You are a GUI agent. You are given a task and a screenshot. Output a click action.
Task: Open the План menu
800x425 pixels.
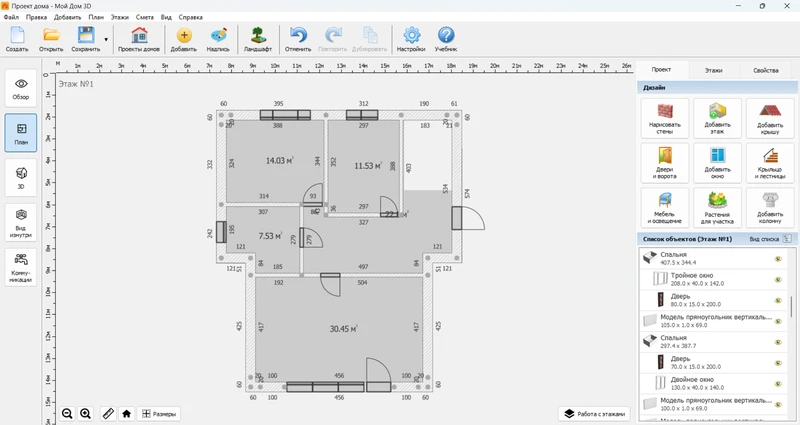[x=96, y=17]
